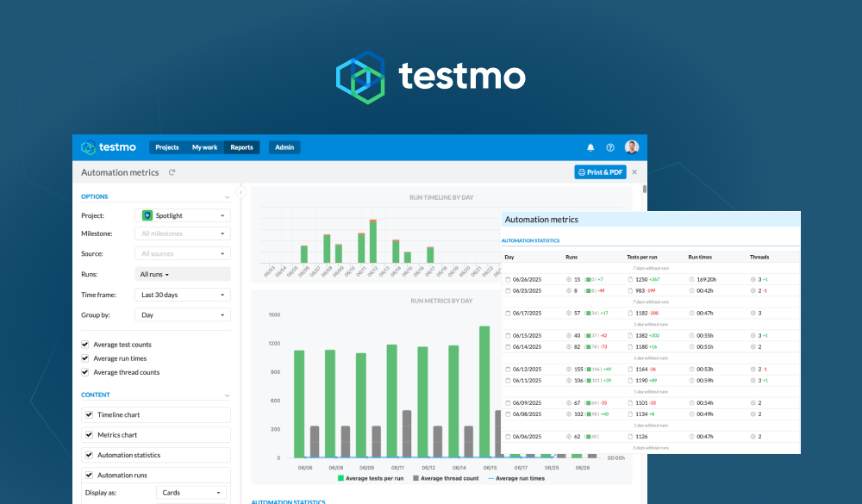Image resolution: width=862 pixels, height=504 pixels.
Task: Click the threads icon in the 06/26/2025 row
Action: coord(753,279)
